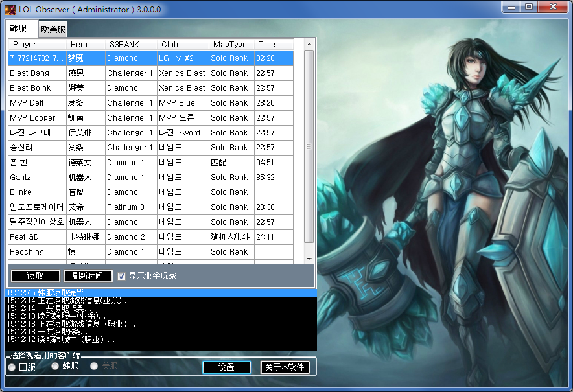The image size is (573, 392).
Task: Close the LOL Observer window
Action: [x=553, y=7]
